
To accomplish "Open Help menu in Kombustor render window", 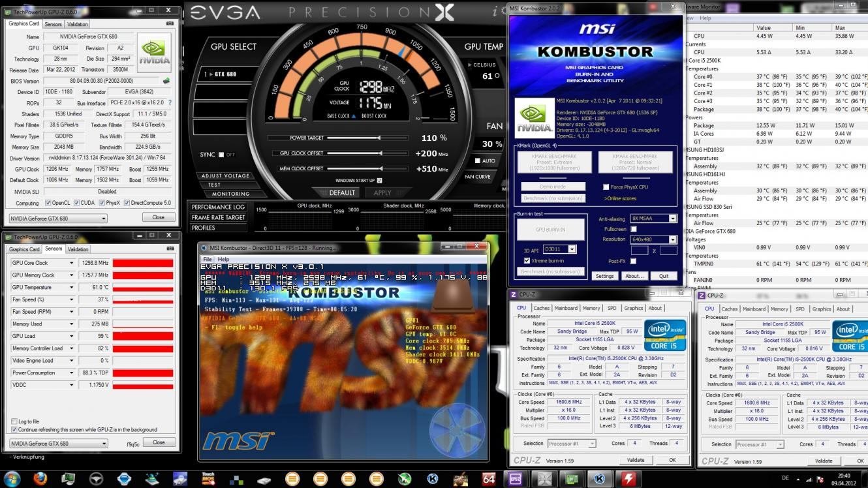I will click(x=223, y=259).
